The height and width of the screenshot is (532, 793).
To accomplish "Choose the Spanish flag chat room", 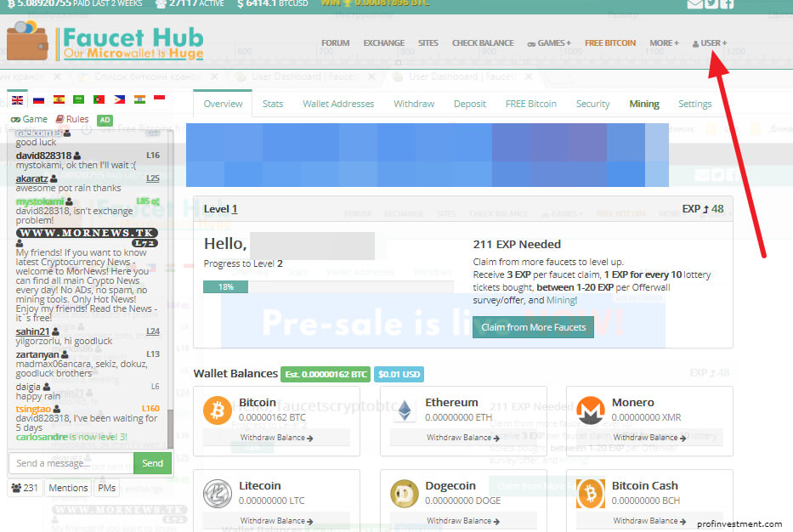I will (x=59, y=100).
